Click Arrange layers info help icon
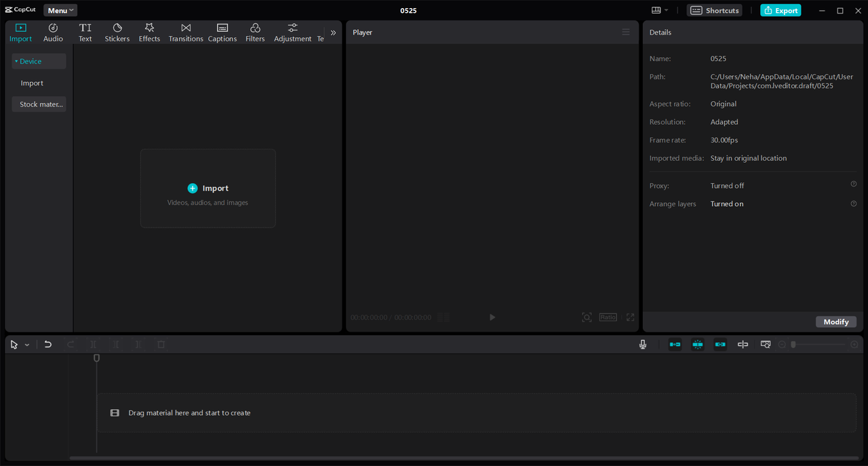 [854, 203]
